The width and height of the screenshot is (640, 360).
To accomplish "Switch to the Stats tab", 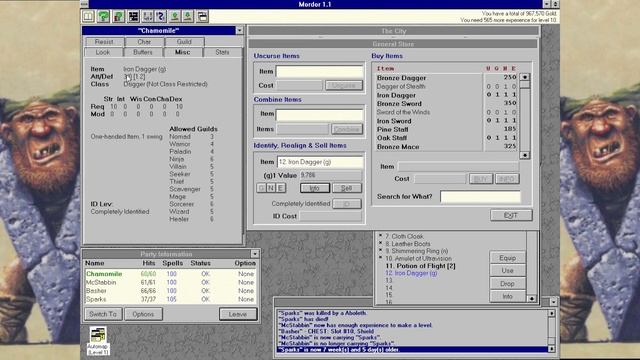I will click(x=222, y=52).
